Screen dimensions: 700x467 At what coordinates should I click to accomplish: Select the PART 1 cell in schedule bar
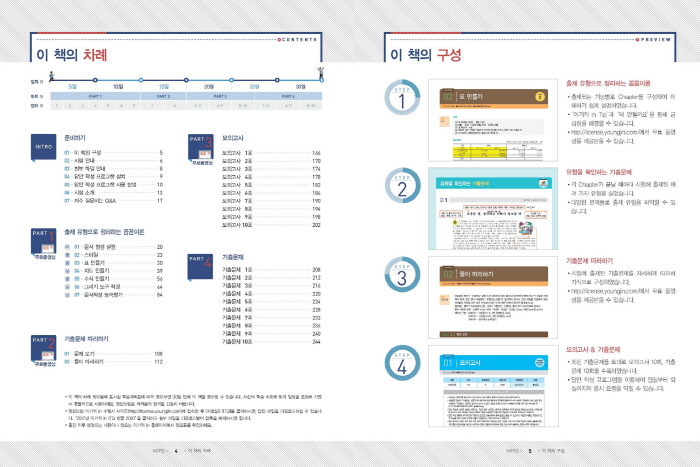pos(96,96)
